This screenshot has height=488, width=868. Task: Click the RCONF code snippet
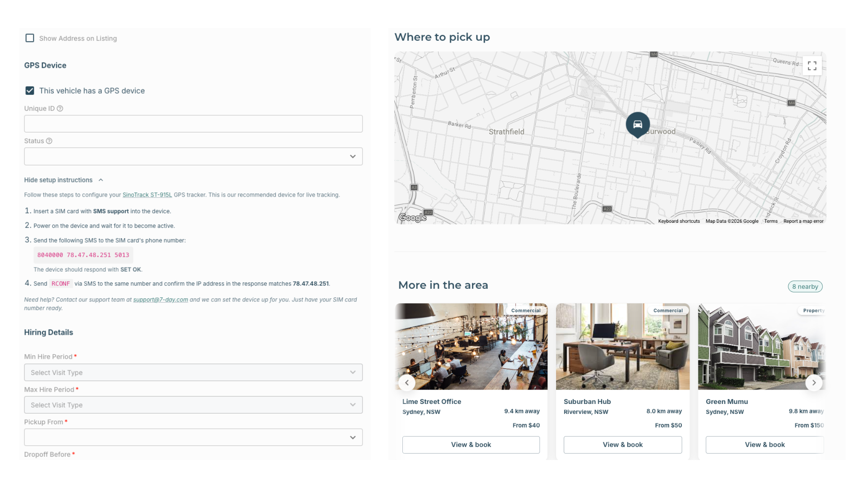[61, 284]
